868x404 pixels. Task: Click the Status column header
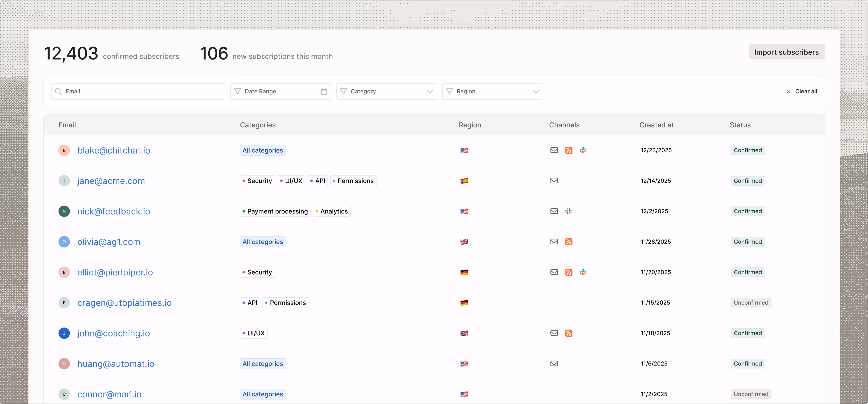tap(740, 125)
